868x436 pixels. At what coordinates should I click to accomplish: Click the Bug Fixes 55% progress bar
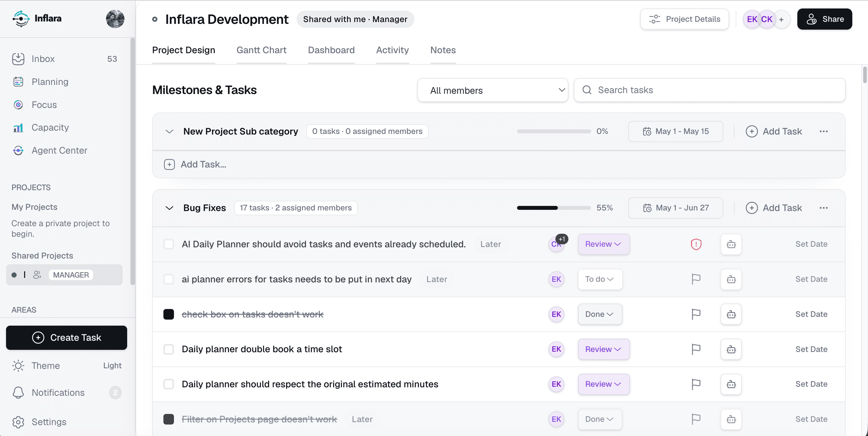coord(554,208)
